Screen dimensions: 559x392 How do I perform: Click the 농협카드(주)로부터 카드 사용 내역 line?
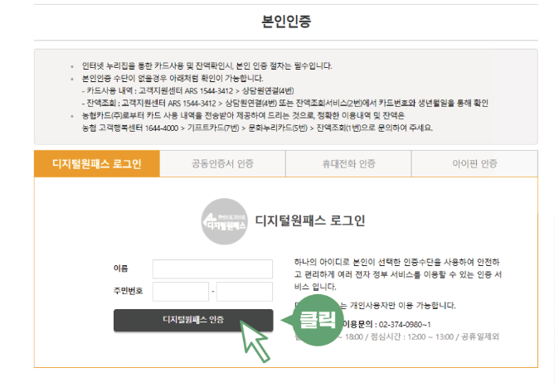click(243, 115)
